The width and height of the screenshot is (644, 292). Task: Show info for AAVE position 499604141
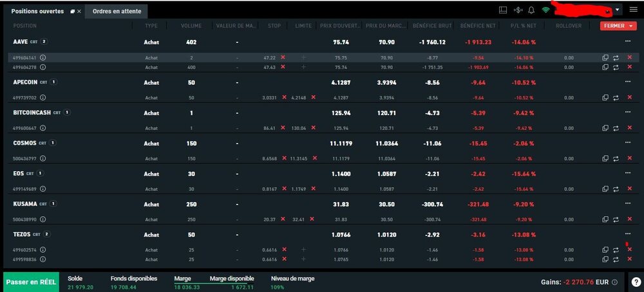tap(43, 57)
